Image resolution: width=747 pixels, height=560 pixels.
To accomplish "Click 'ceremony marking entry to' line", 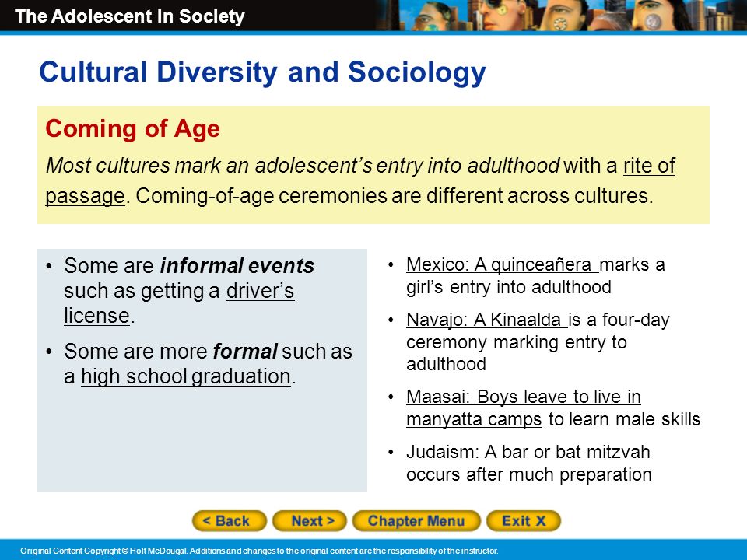I will [517, 342].
